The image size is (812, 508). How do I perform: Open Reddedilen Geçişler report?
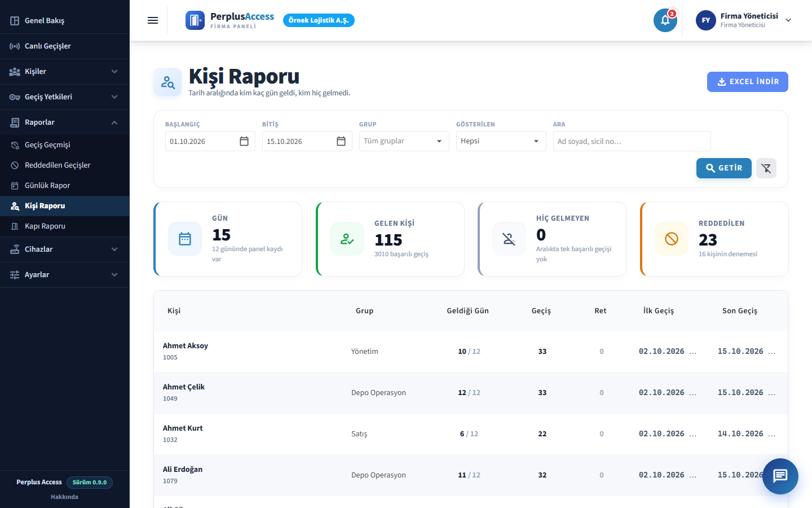tap(65, 165)
